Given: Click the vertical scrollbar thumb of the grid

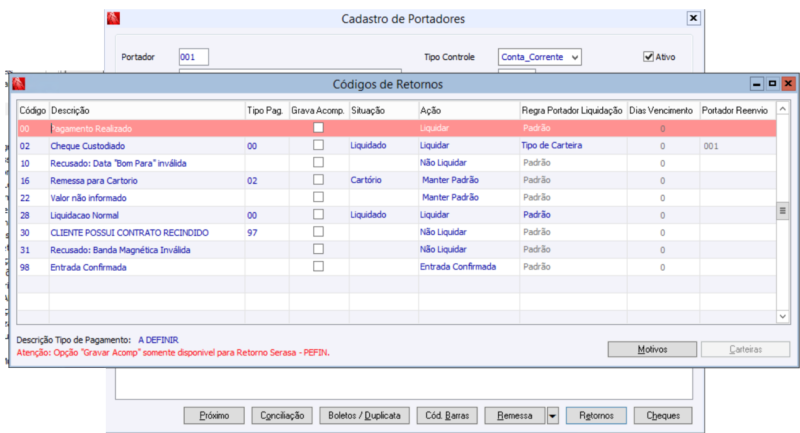Looking at the screenshot, I should click(783, 211).
